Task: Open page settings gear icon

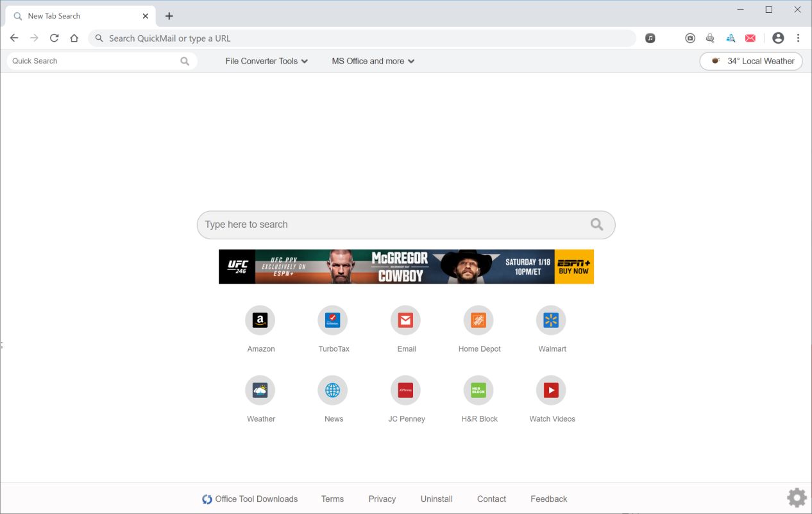Action: pos(797,497)
